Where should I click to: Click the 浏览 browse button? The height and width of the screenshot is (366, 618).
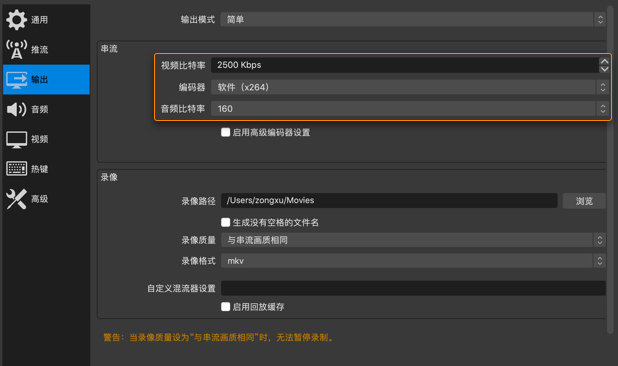click(584, 201)
